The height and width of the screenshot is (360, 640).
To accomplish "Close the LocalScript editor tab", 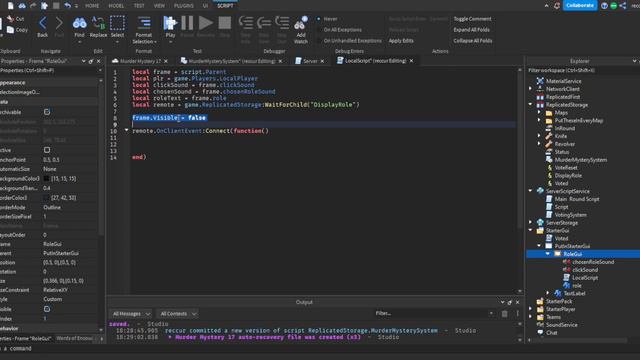I will [x=411, y=61].
